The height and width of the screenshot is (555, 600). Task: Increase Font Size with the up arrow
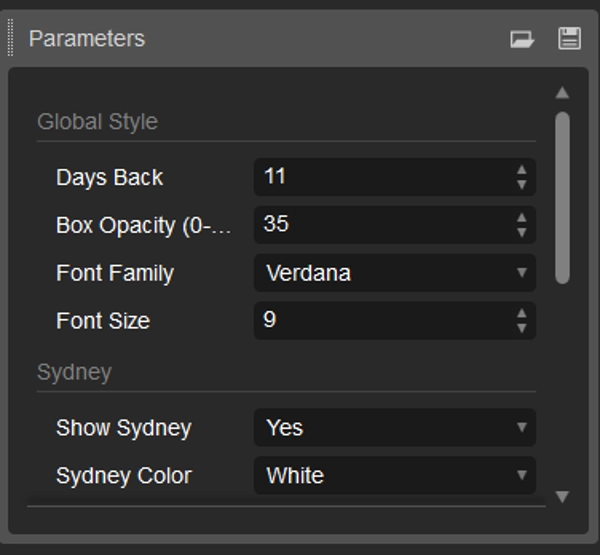point(522,315)
